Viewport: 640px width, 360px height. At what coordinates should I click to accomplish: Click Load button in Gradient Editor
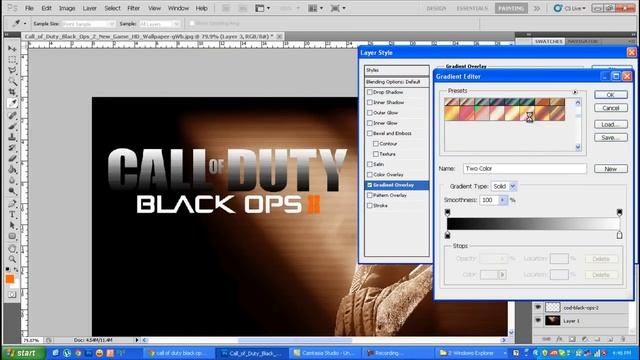[x=611, y=124]
